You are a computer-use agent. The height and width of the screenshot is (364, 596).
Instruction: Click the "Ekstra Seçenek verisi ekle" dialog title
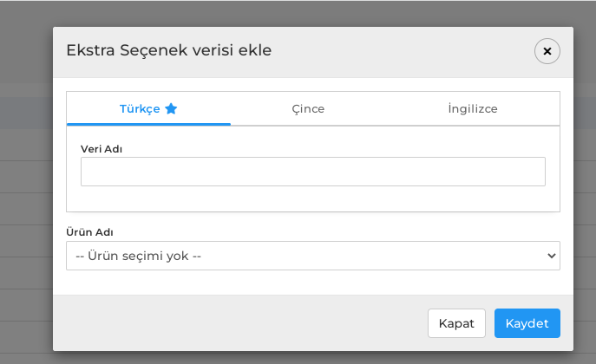[x=169, y=50]
